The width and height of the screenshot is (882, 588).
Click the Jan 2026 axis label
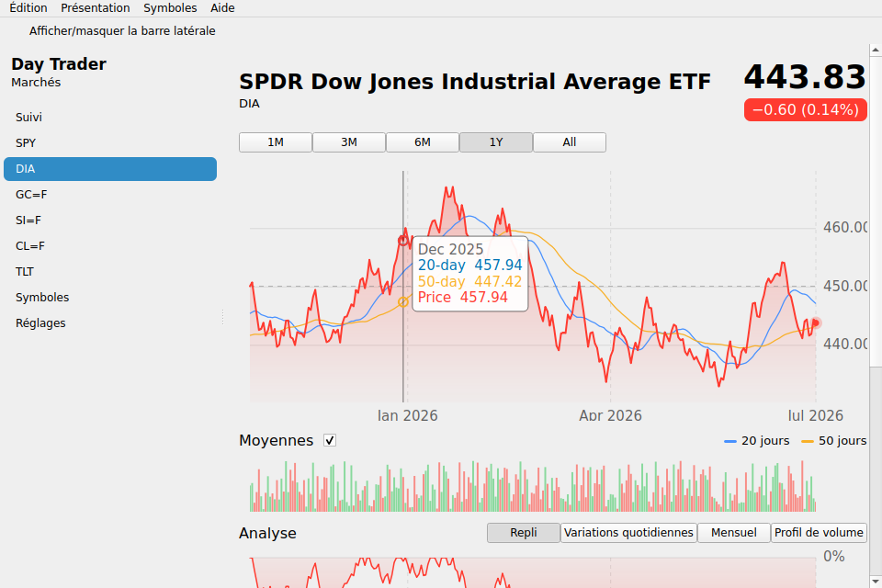pyautogui.click(x=407, y=416)
